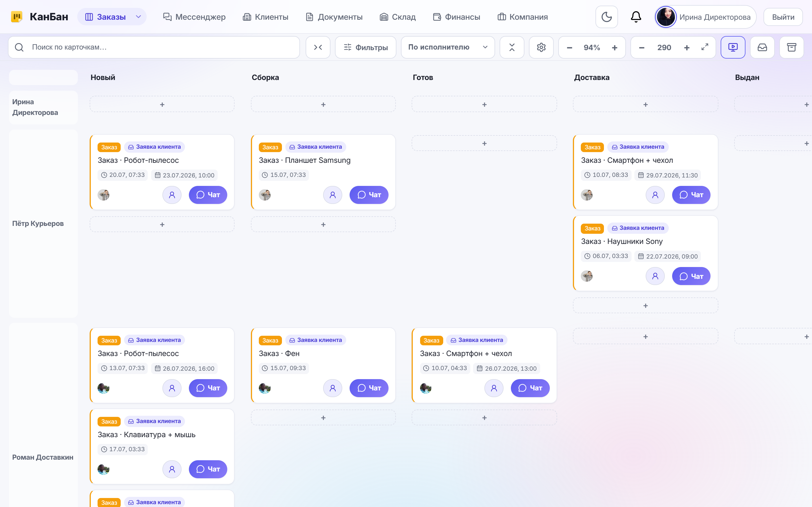Viewport: 812px width, 507px height.
Task: Focus the Поиск по карточкам search field
Action: [x=154, y=47]
